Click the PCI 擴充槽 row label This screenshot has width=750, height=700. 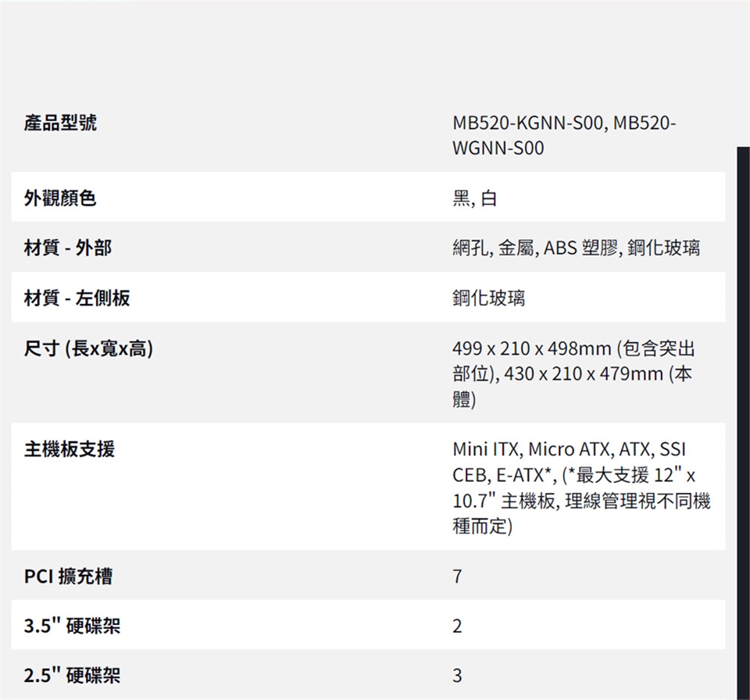click(x=68, y=577)
